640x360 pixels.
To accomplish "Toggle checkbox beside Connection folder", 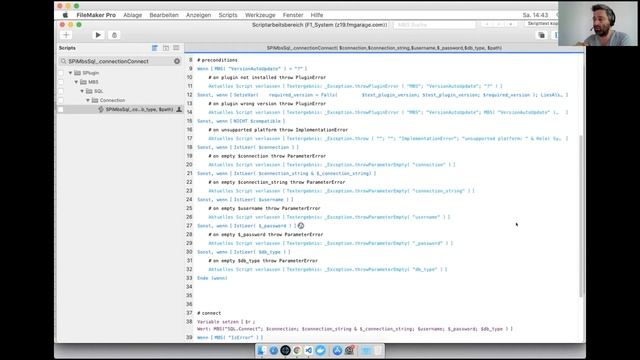I will 61,100.
